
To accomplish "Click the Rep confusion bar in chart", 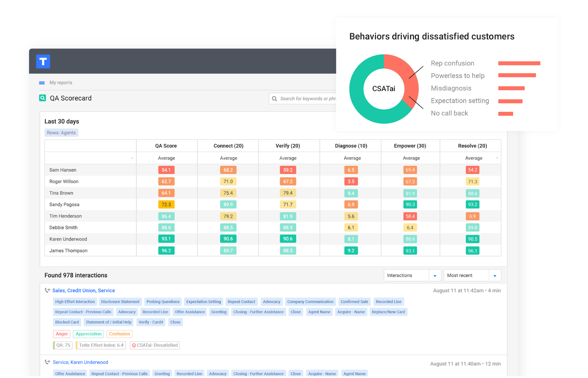I will 519,63.
